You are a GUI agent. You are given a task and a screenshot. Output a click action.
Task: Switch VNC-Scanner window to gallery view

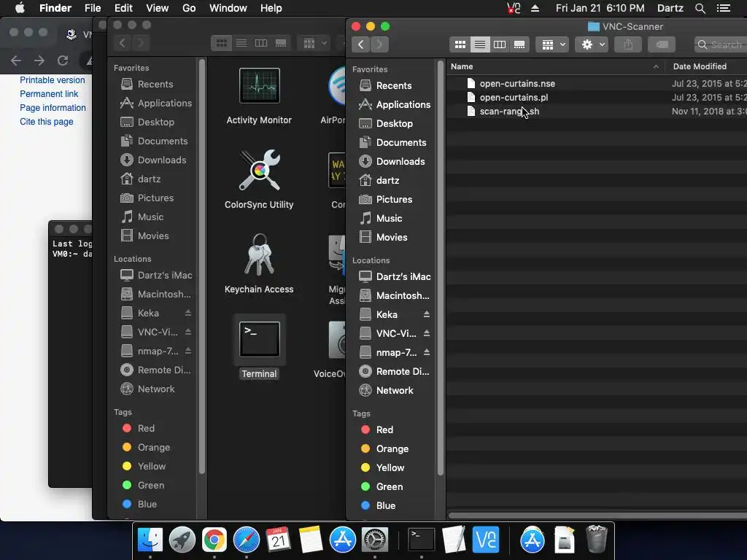(519, 44)
